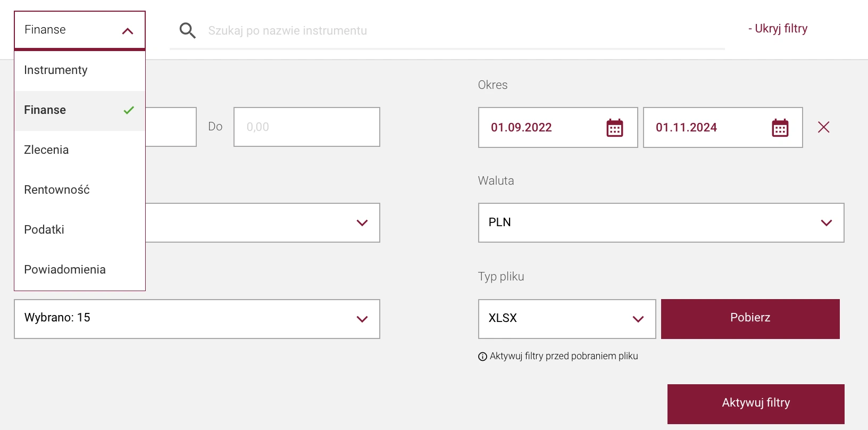This screenshot has height=430, width=868.
Task: Click the Aktywuj filtry button
Action: click(755, 403)
